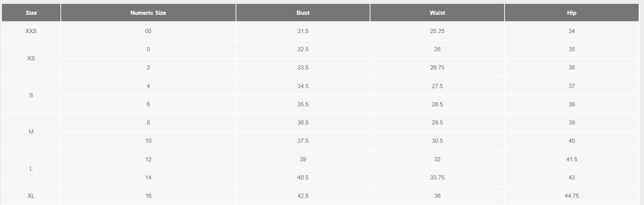Click the Hip column header

572,13
